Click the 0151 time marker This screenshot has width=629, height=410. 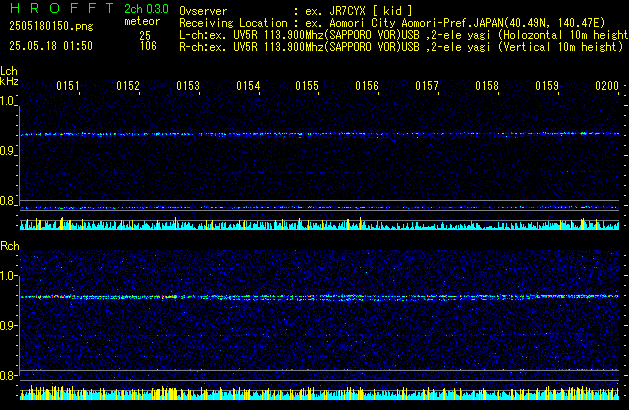68,86
